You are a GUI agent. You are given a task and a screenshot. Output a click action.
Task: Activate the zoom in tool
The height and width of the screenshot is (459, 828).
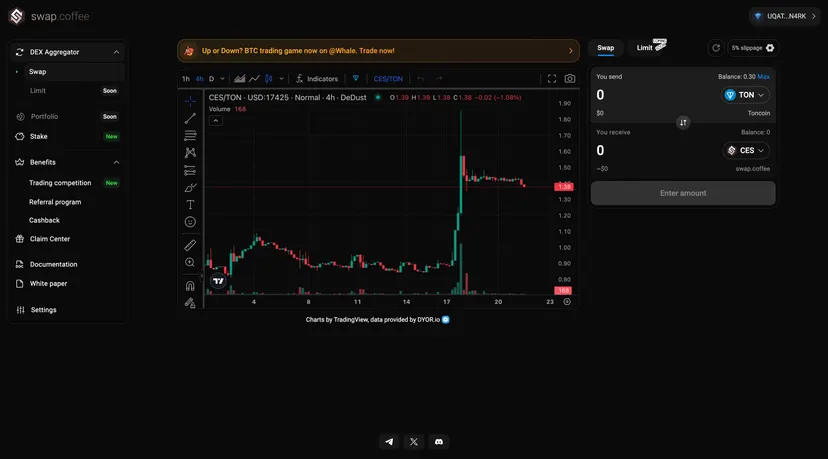(190, 263)
